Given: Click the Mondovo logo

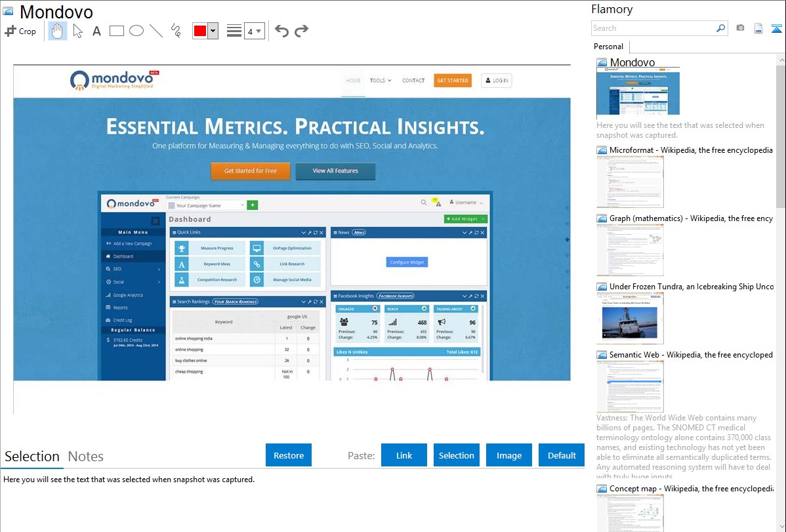Looking at the screenshot, I should point(114,80).
